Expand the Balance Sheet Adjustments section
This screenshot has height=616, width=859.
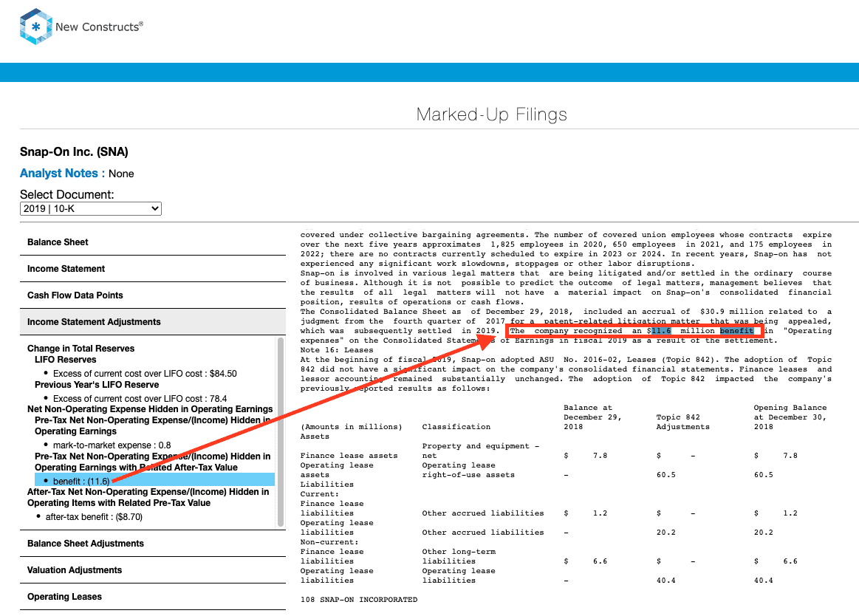pyautogui.click(x=153, y=544)
